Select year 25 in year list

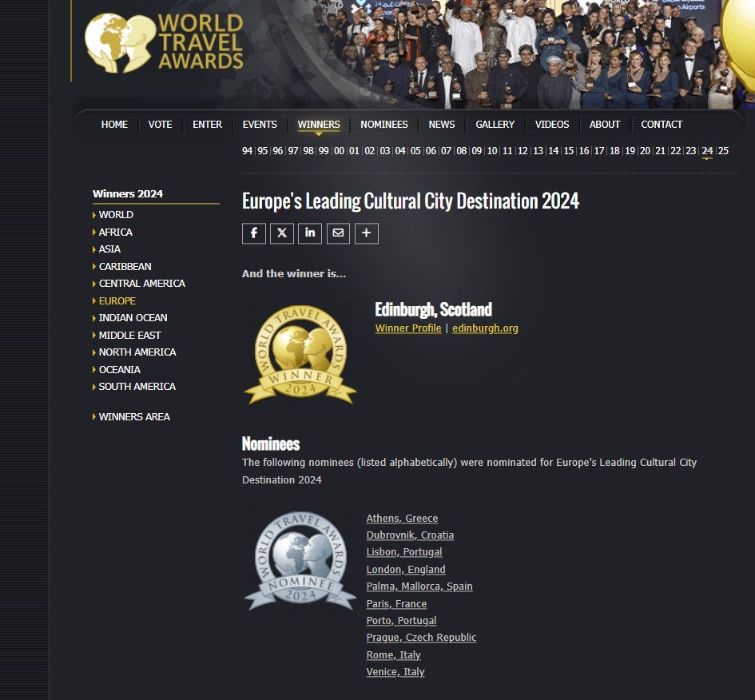723,151
